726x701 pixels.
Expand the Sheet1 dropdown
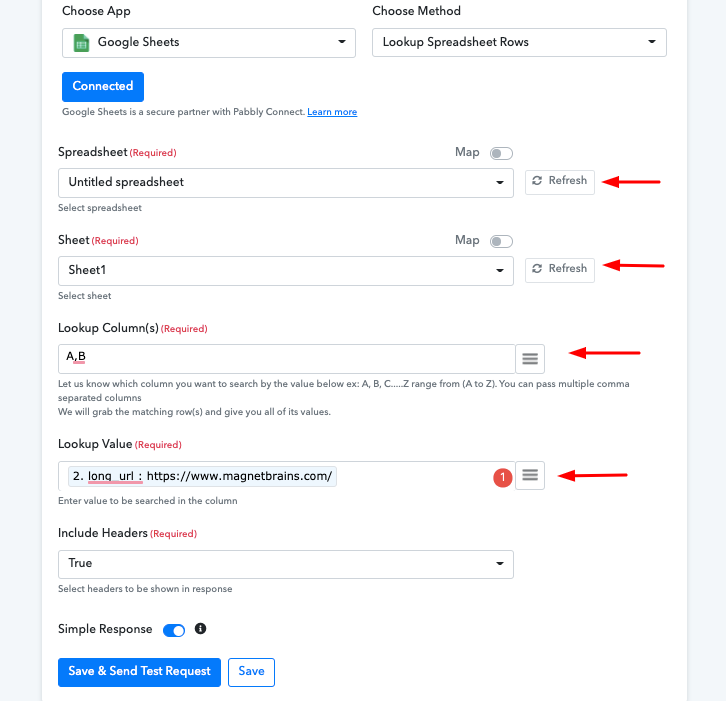285,271
